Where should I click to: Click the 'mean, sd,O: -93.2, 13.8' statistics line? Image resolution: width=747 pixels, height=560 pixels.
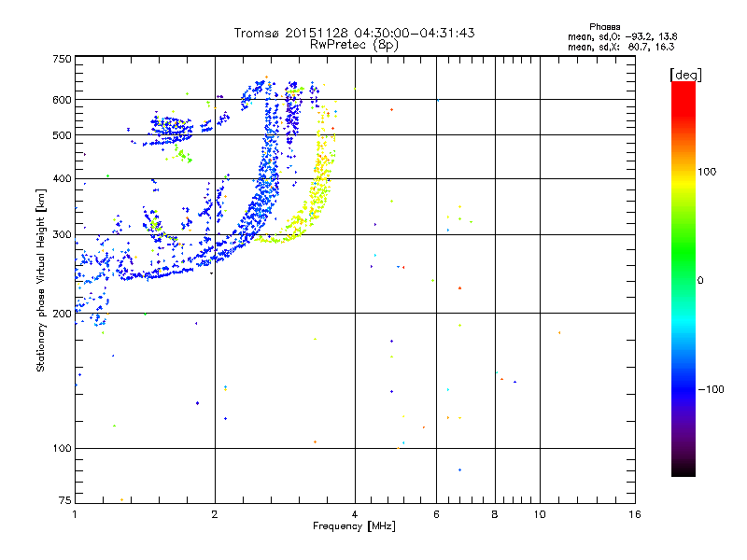(x=622, y=36)
